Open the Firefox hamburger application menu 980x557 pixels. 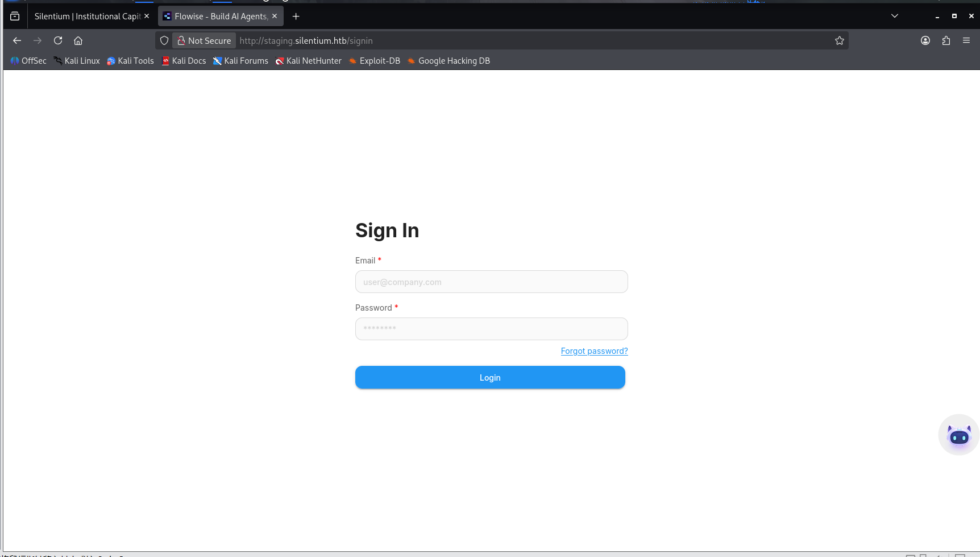pyautogui.click(x=966, y=40)
